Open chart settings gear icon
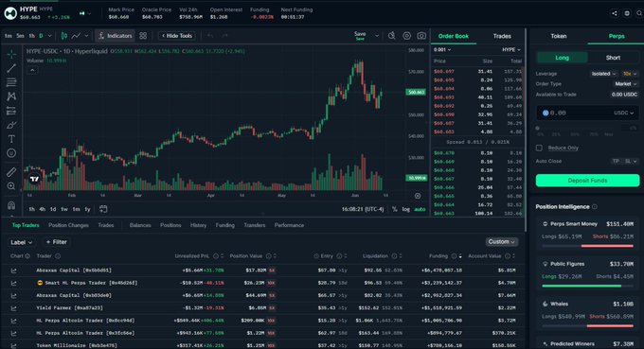644x349 pixels. click(406, 36)
